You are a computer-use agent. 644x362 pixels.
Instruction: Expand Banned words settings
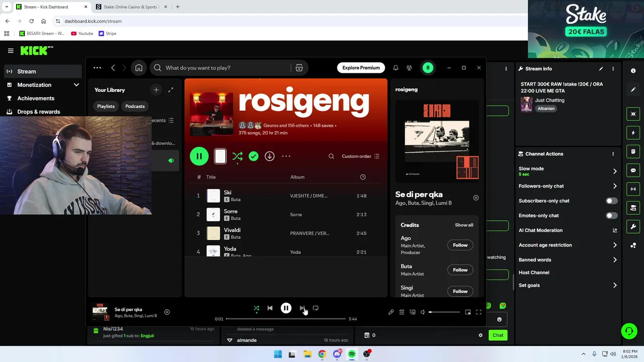click(568, 260)
